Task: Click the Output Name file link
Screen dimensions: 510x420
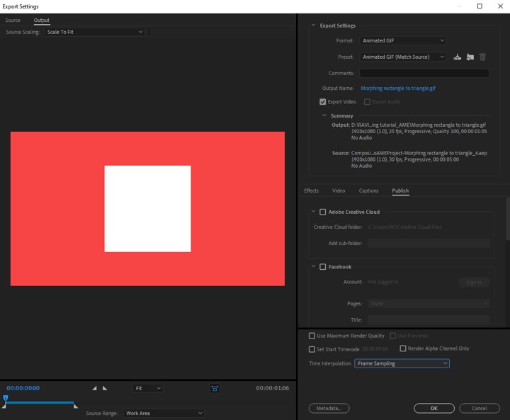Action: tap(398, 88)
